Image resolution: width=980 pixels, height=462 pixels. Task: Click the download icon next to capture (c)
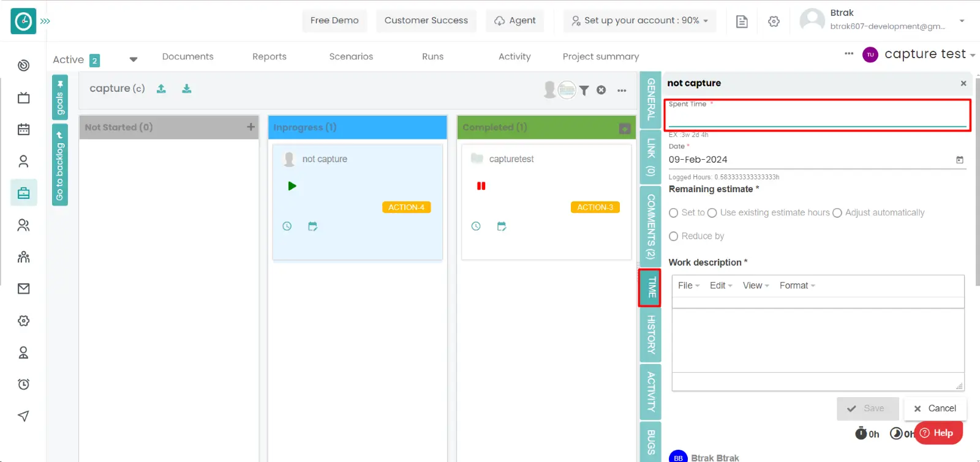click(x=187, y=89)
